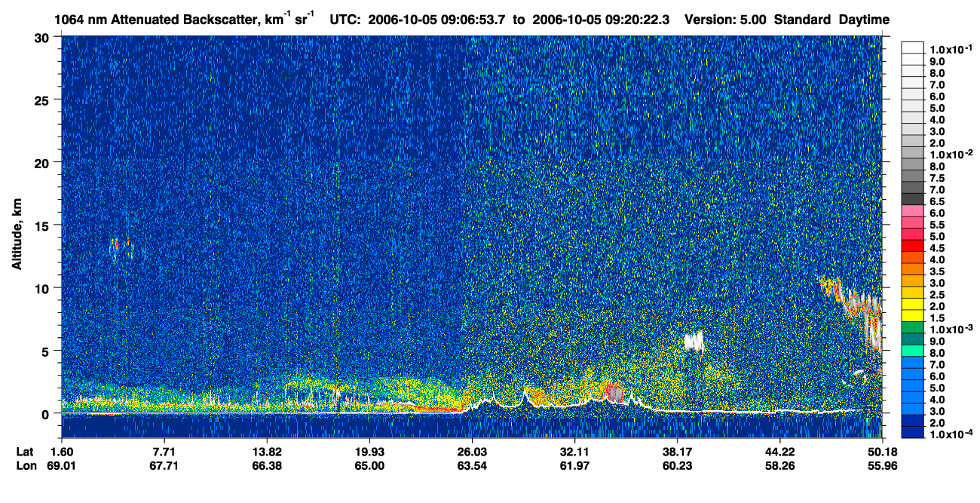Click the longitude value 69.01
Viewport: 980px width, 503px height.
pos(61,465)
